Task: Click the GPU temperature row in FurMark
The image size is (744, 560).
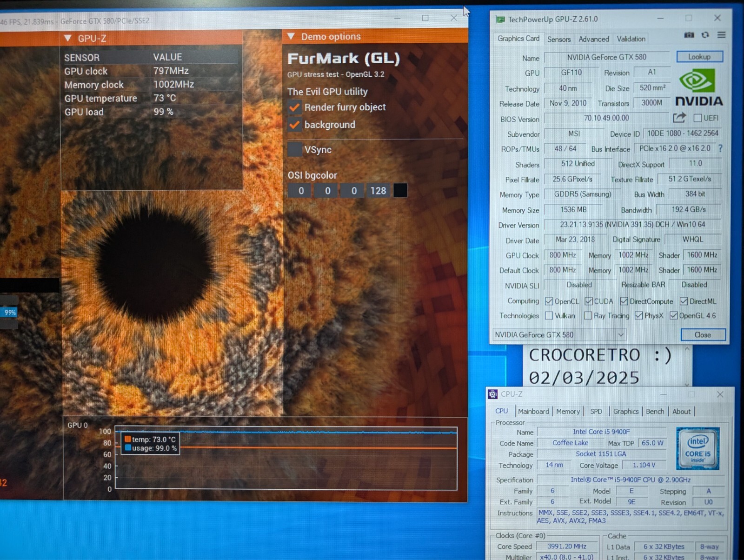Action: pos(152,98)
